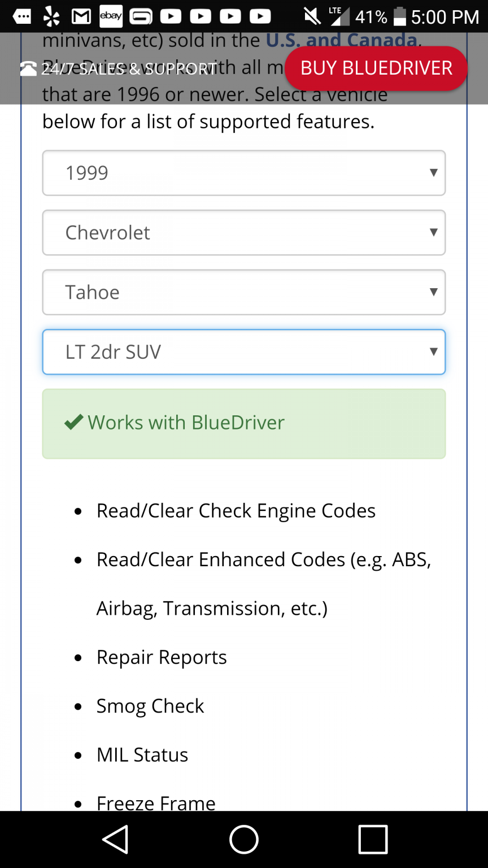Viewport: 488px width, 868px height.
Task: Tap the 5:00 PM clock
Action: [x=445, y=17]
